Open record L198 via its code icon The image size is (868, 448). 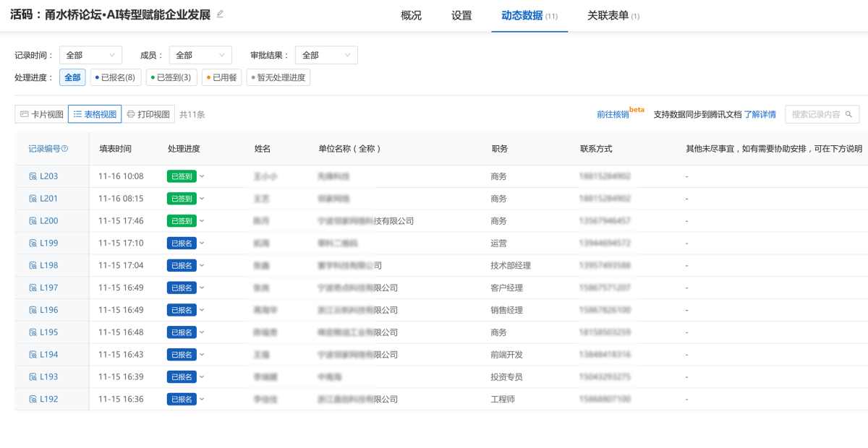tap(33, 266)
